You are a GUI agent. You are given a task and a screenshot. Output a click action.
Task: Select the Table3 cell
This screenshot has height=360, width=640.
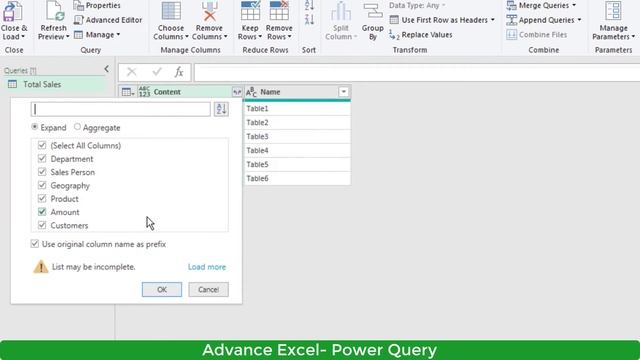coord(297,136)
